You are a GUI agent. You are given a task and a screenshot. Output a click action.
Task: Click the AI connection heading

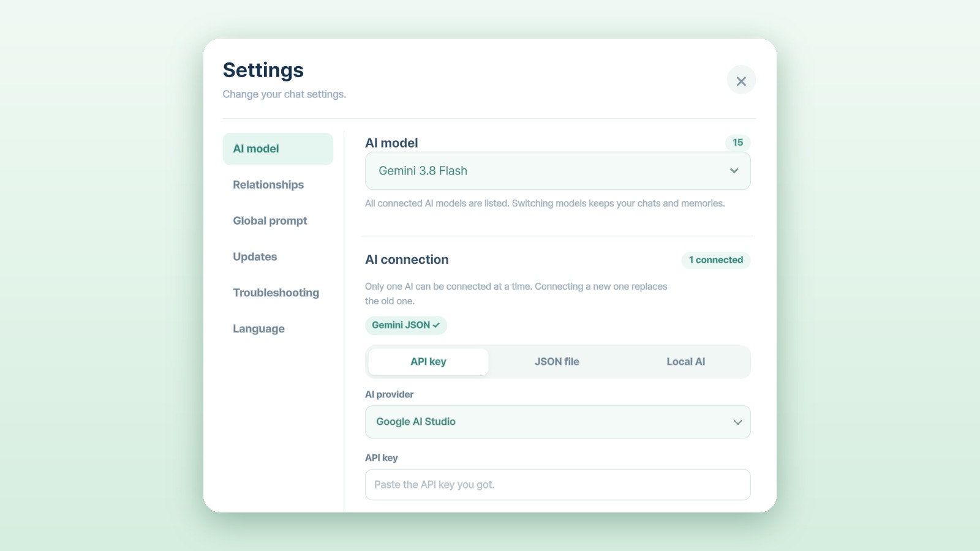(407, 260)
